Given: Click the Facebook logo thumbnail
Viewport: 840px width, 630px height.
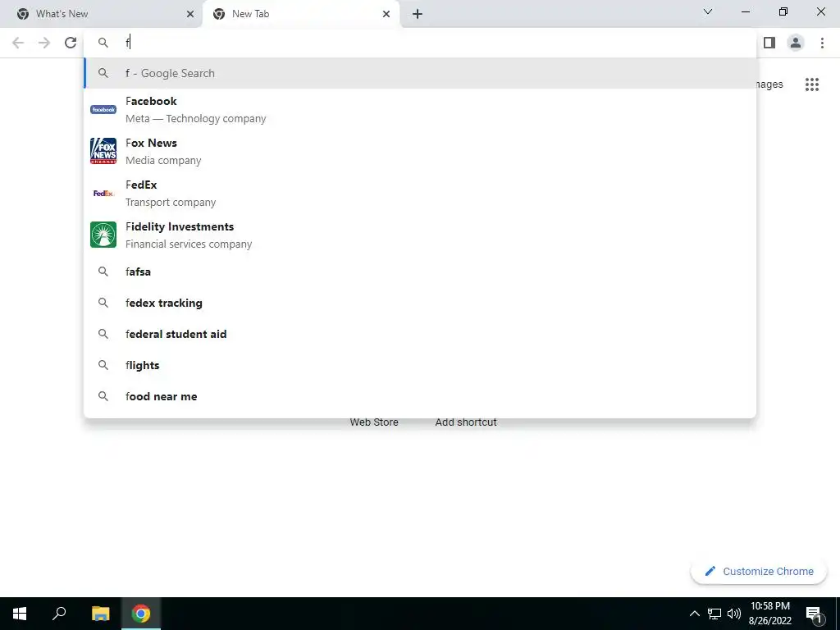Looking at the screenshot, I should click(x=103, y=109).
